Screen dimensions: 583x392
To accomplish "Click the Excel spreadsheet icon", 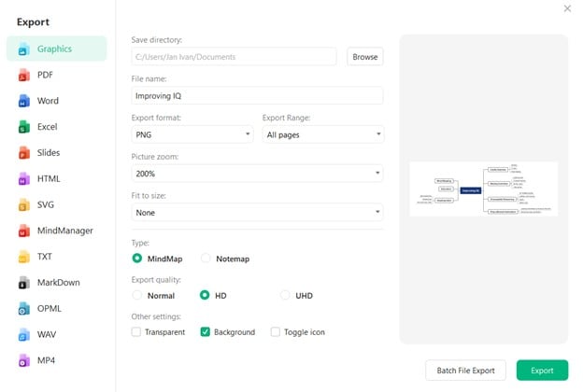I will (x=23, y=127).
